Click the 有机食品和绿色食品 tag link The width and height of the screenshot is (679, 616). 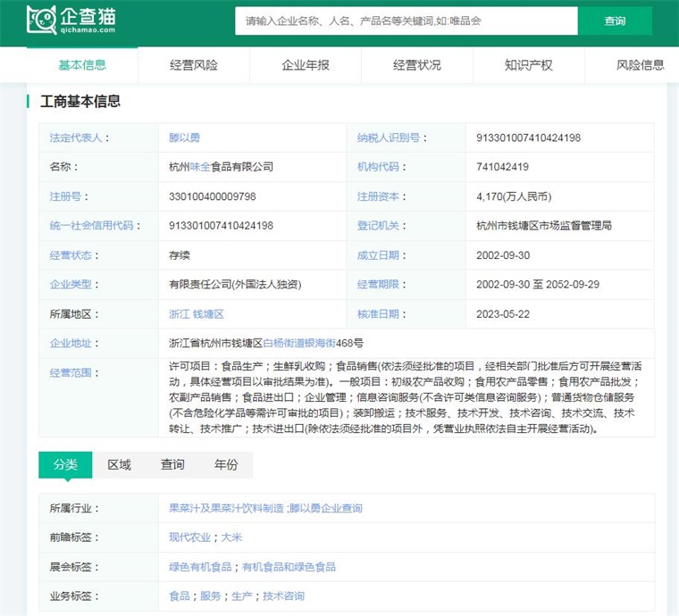[289, 567]
